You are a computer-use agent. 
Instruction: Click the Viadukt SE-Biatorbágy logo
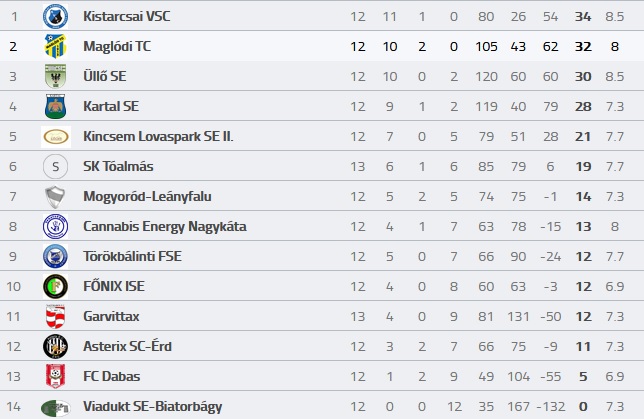(x=55, y=407)
